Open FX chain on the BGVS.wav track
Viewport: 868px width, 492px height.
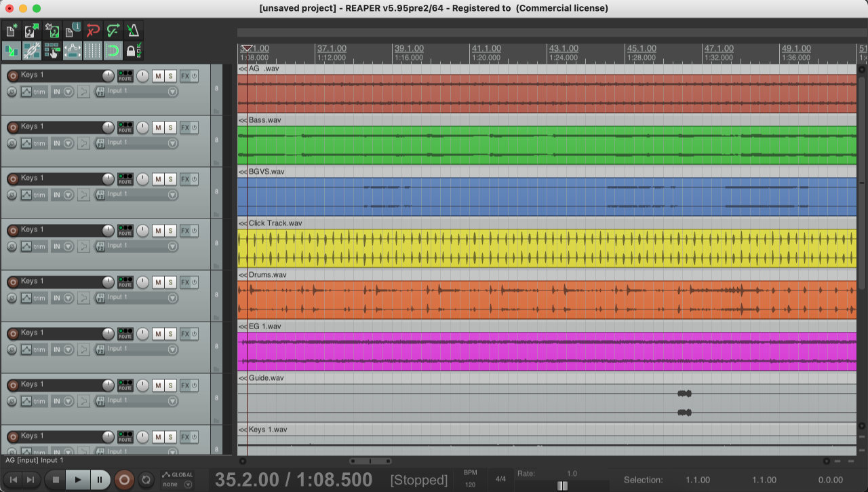point(184,179)
